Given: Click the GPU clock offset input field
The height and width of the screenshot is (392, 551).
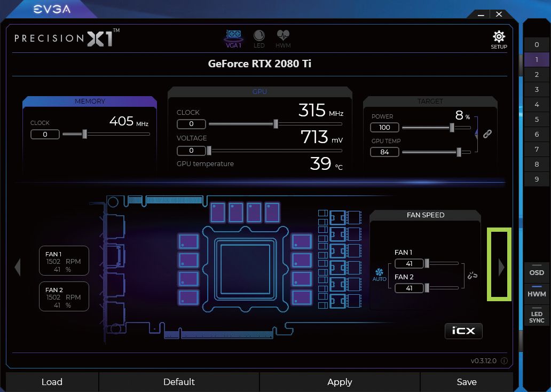Looking at the screenshot, I should [x=191, y=124].
